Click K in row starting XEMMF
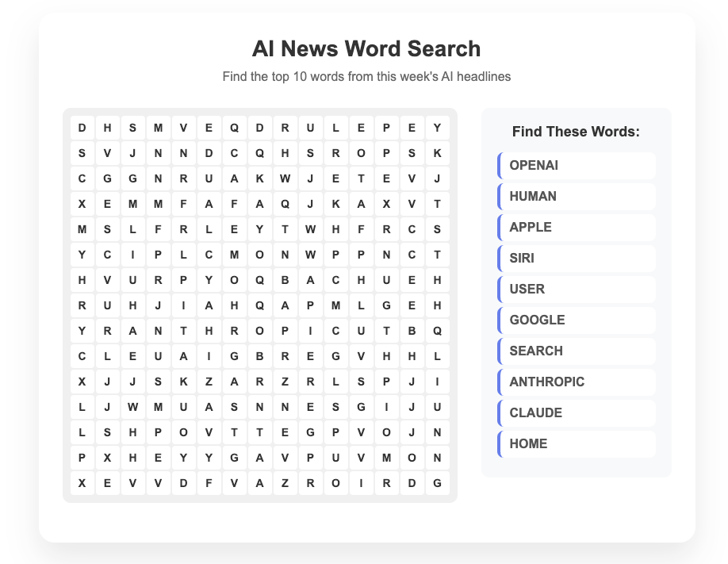This screenshot has height=564, width=728. point(335,204)
